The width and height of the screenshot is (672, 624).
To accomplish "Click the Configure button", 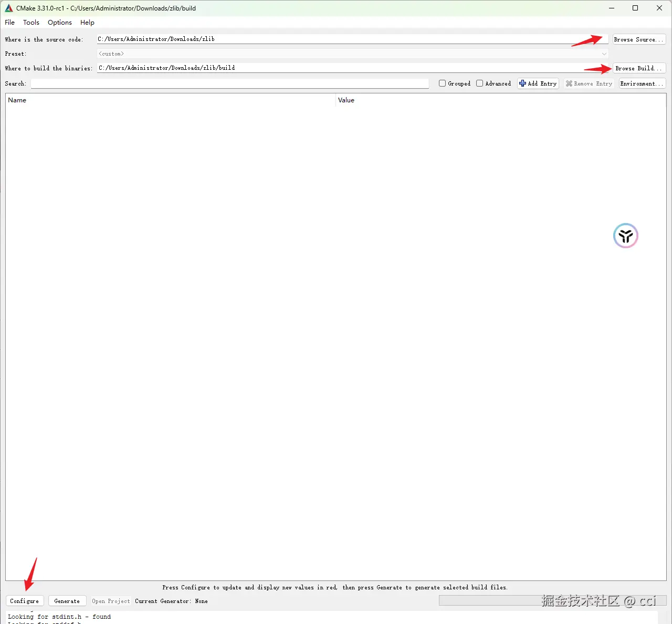I will coord(24,601).
